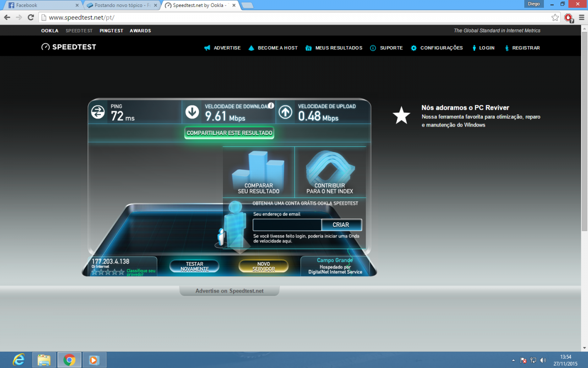Viewport: 588px width, 368px height.
Task: Focus the email address field
Action: point(287,225)
